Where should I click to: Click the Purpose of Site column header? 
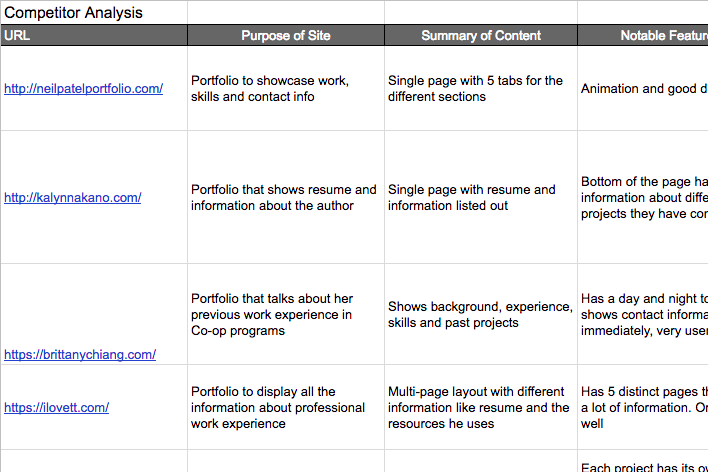point(285,36)
